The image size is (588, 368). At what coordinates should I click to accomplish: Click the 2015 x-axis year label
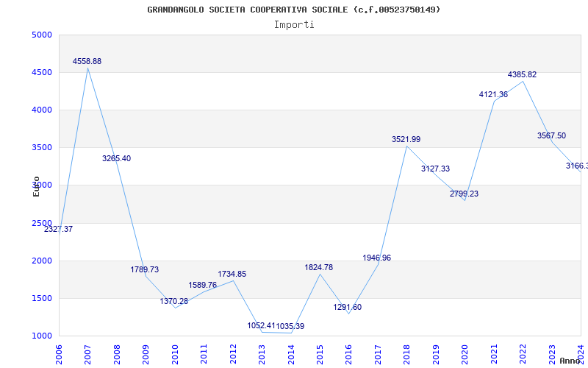(x=320, y=354)
